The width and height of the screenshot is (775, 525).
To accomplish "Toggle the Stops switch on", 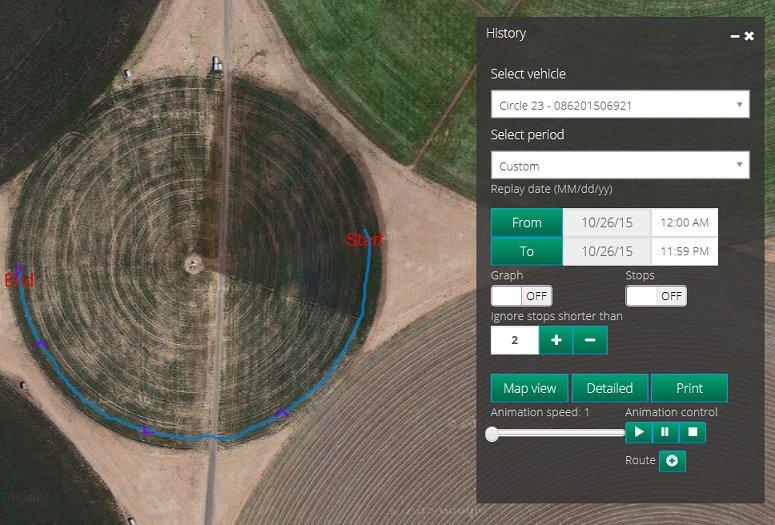I will tap(656, 296).
